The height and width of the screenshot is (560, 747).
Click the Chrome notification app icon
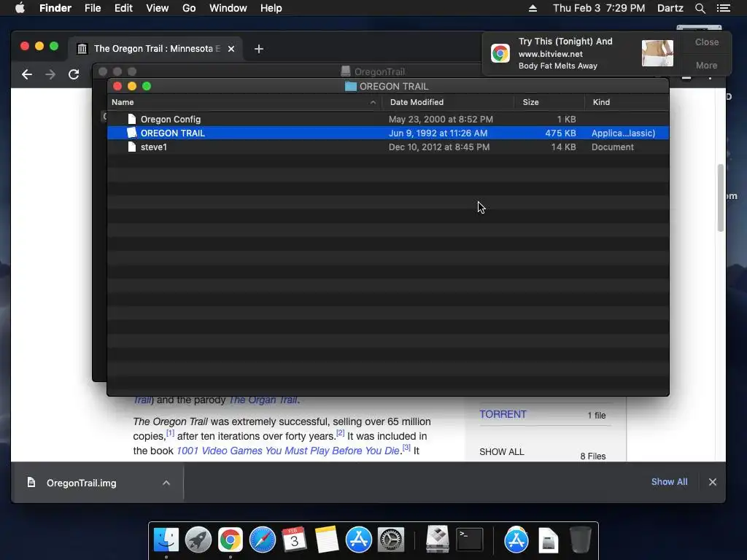(500, 53)
